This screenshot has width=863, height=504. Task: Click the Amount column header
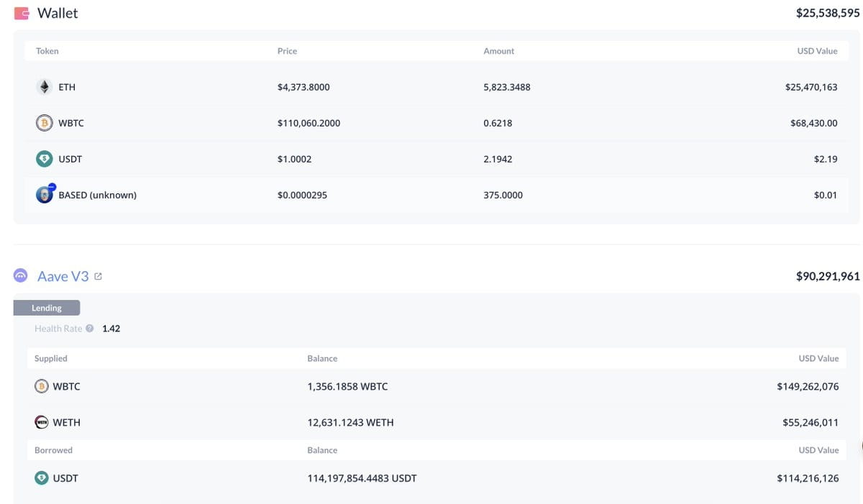[499, 51]
